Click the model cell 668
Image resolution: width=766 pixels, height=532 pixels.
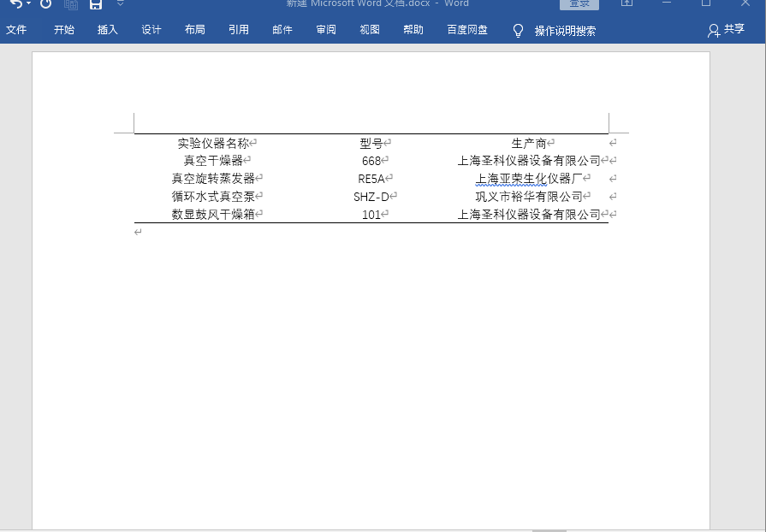pos(371,161)
